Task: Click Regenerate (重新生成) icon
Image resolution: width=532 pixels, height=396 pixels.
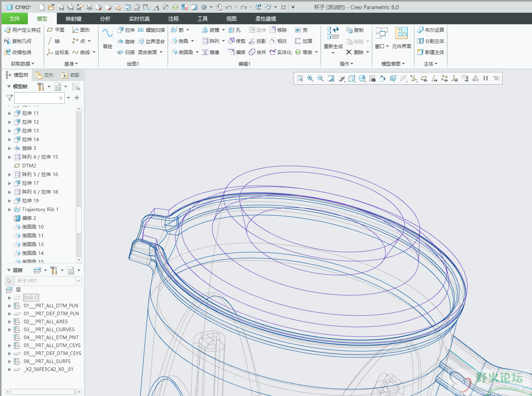Action: click(x=333, y=32)
